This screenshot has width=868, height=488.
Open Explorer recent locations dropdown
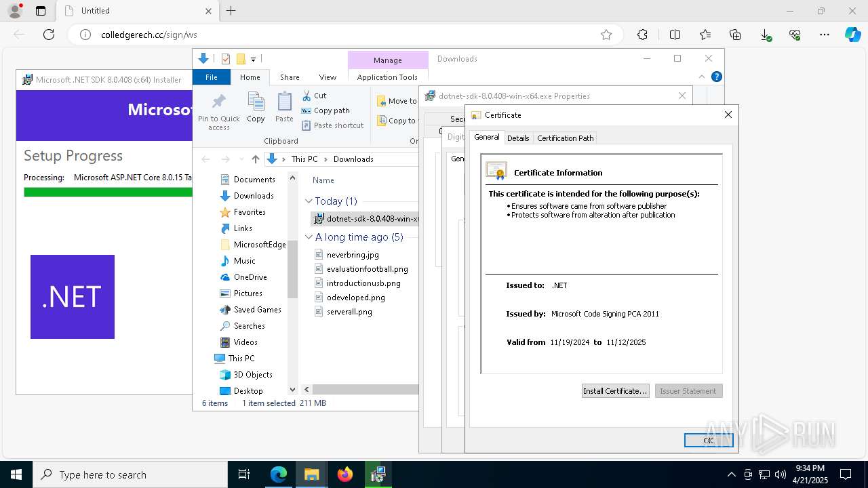(241, 159)
